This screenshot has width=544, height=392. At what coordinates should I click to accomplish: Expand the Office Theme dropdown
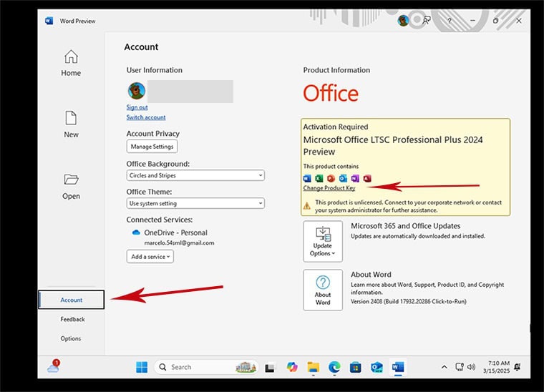tap(195, 203)
